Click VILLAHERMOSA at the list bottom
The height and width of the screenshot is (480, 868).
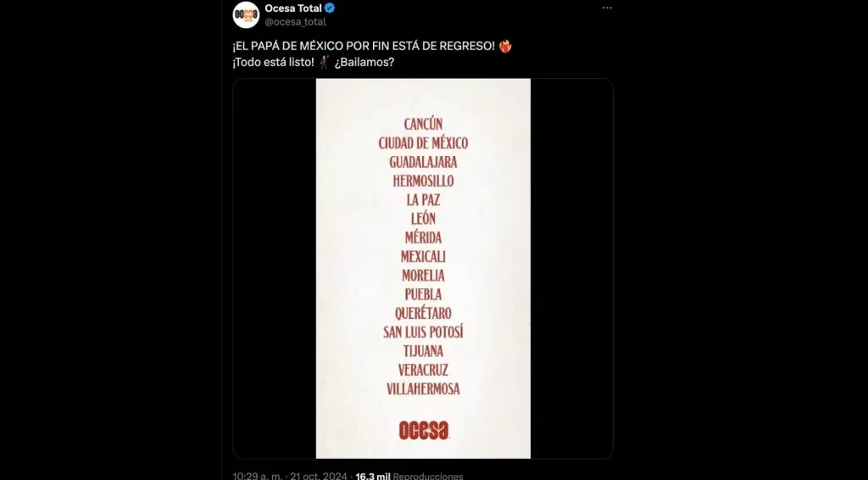pyautogui.click(x=423, y=389)
